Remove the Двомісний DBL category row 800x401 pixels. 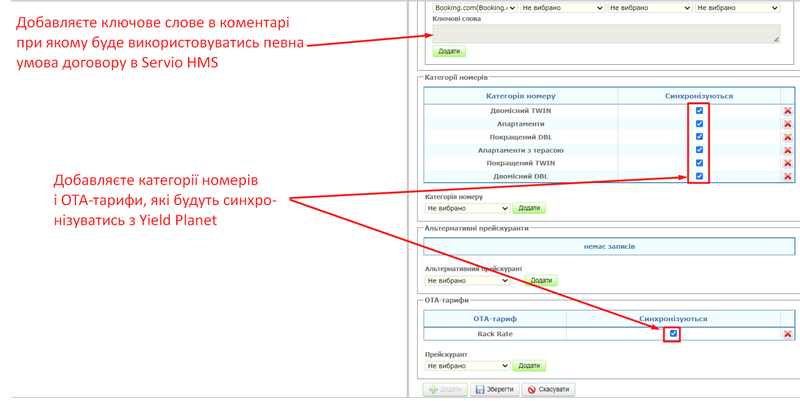click(788, 176)
